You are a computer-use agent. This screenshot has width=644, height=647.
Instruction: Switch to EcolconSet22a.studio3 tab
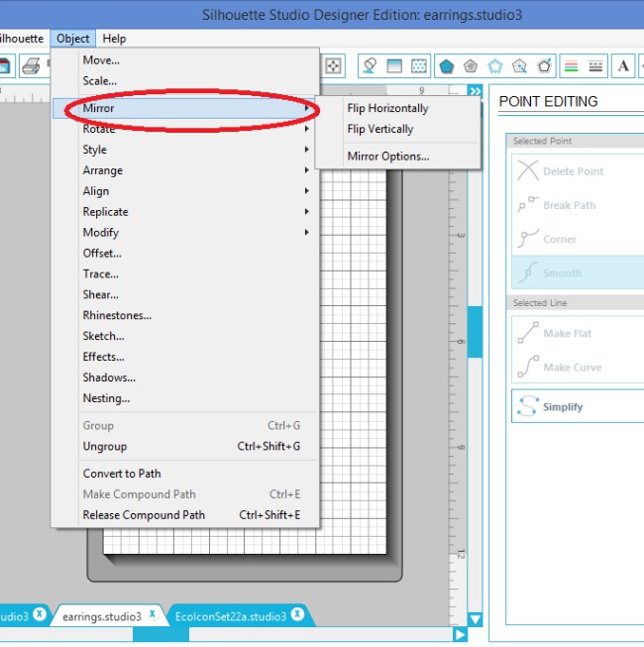coord(231,616)
